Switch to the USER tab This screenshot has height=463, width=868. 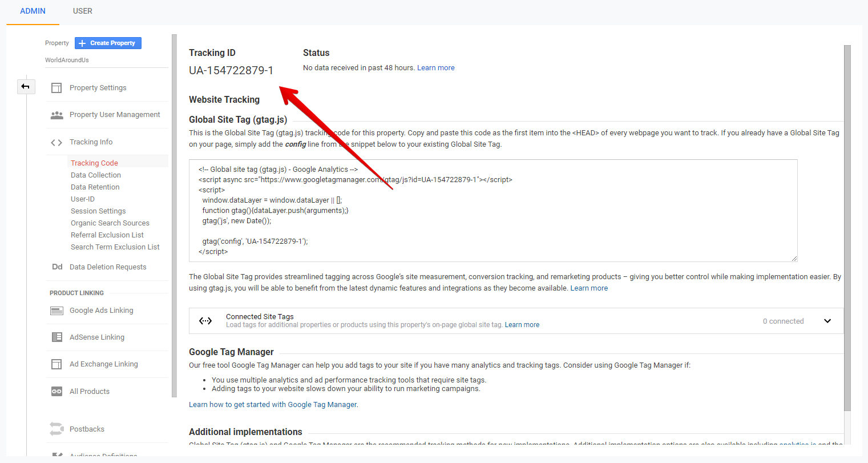click(x=83, y=11)
